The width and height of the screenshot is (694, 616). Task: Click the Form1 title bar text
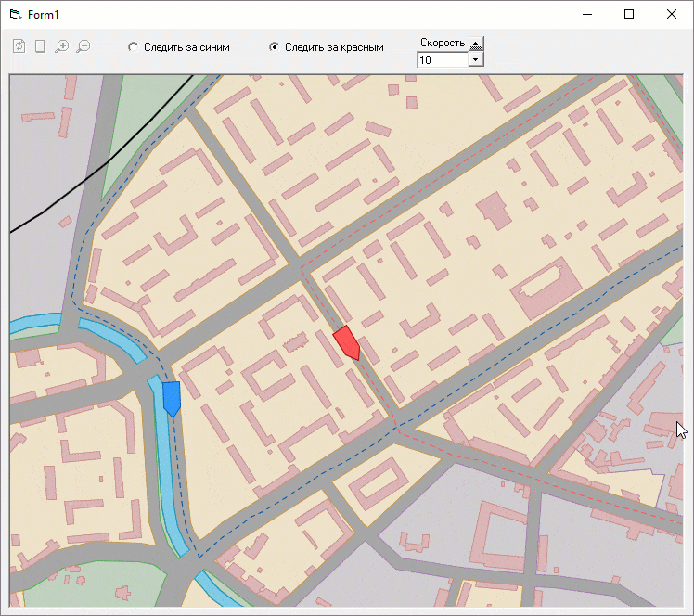tap(43, 15)
